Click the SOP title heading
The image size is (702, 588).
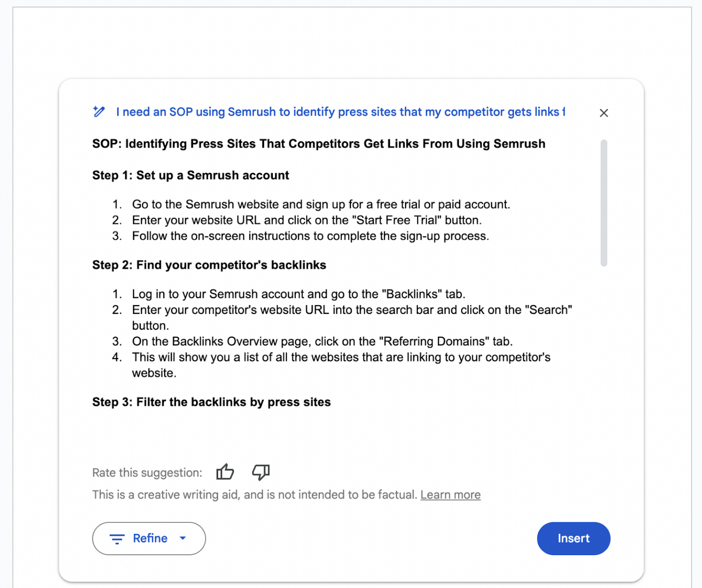(319, 143)
